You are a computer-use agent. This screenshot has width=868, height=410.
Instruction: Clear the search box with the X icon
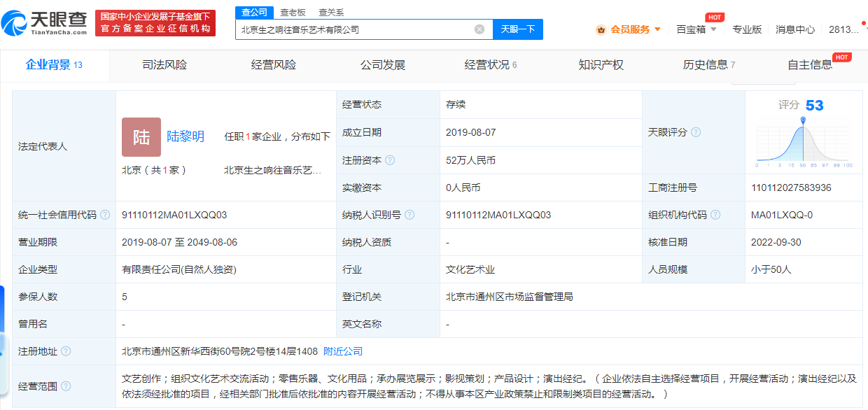(x=479, y=29)
